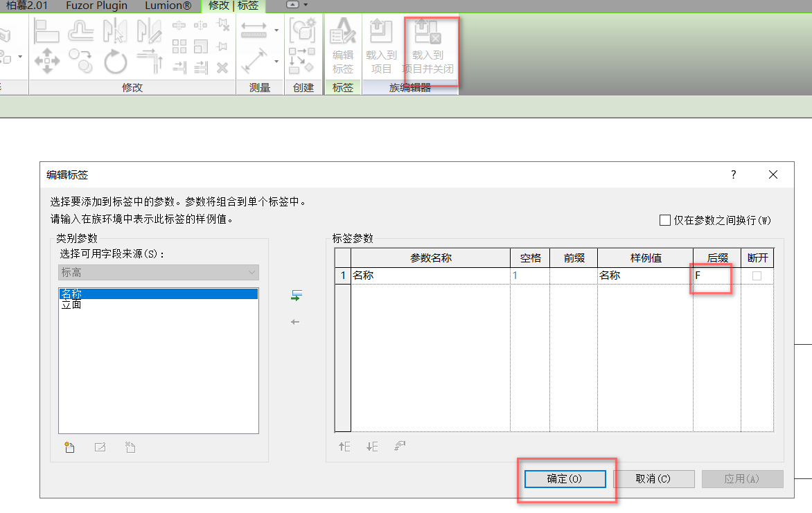The image size is (812, 513).
Task: Select Trim/Extend Multiple Elements tool
Action: [201, 67]
